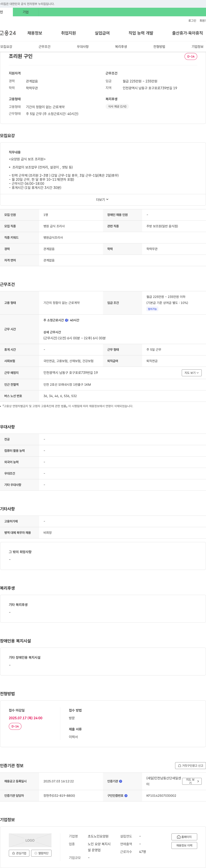
Task: Click the company LOGO placeholder image
Action: coord(30,840)
